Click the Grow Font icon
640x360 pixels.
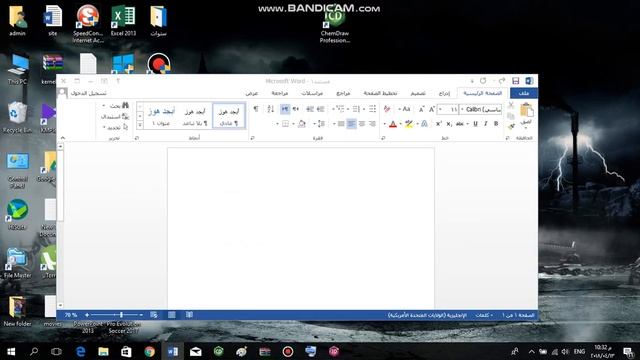[431, 109]
